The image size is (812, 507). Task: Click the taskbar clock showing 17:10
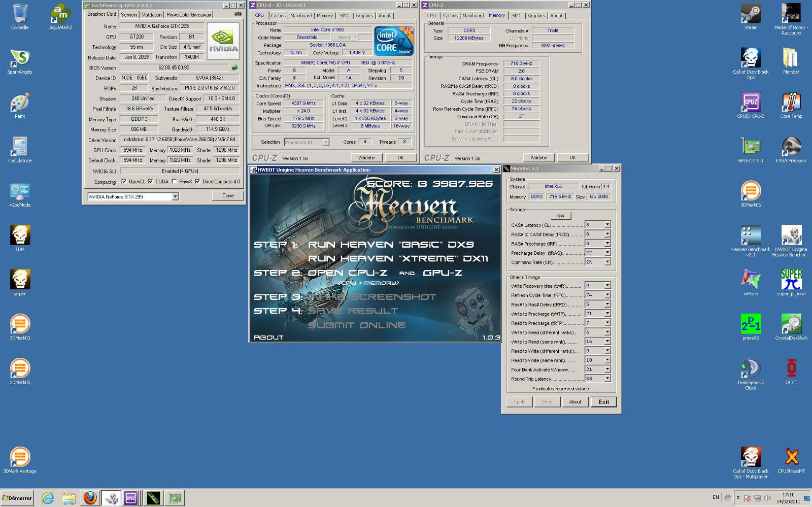tap(788, 498)
